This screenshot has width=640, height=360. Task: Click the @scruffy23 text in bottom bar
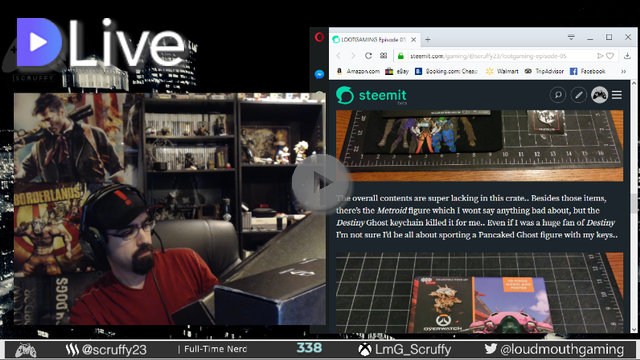(x=114, y=350)
